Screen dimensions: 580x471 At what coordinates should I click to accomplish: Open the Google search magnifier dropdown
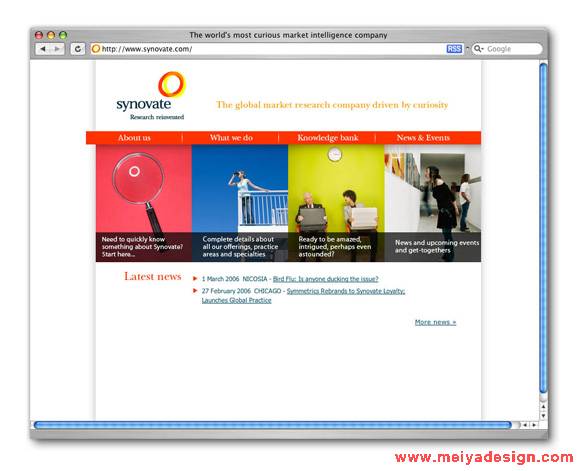click(479, 48)
